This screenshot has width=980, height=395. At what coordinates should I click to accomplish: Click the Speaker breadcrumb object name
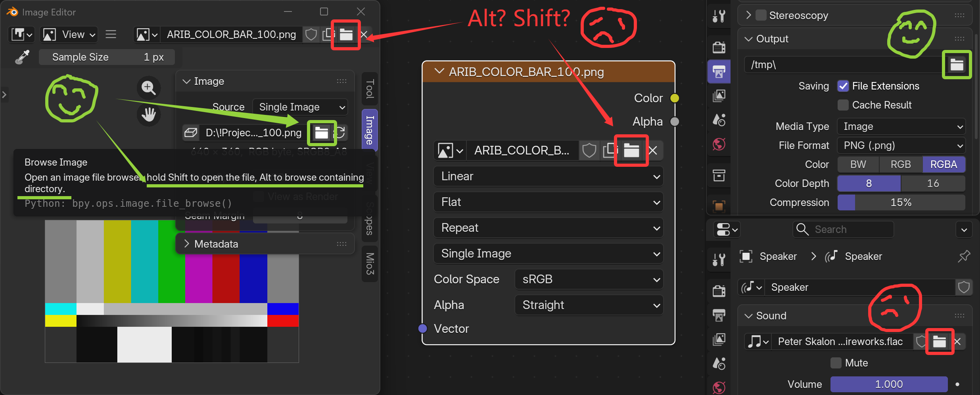pyautogui.click(x=778, y=256)
